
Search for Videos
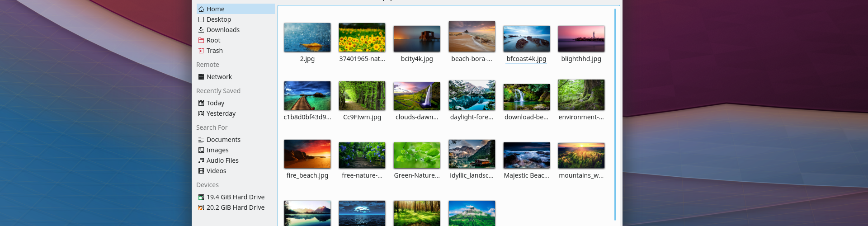216,171
